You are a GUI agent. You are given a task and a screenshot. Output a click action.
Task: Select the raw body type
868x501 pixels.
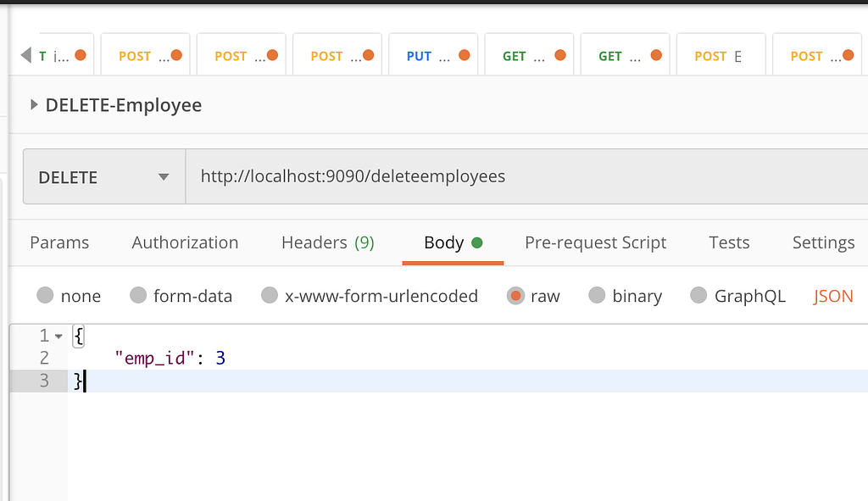click(x=515, y=296)
